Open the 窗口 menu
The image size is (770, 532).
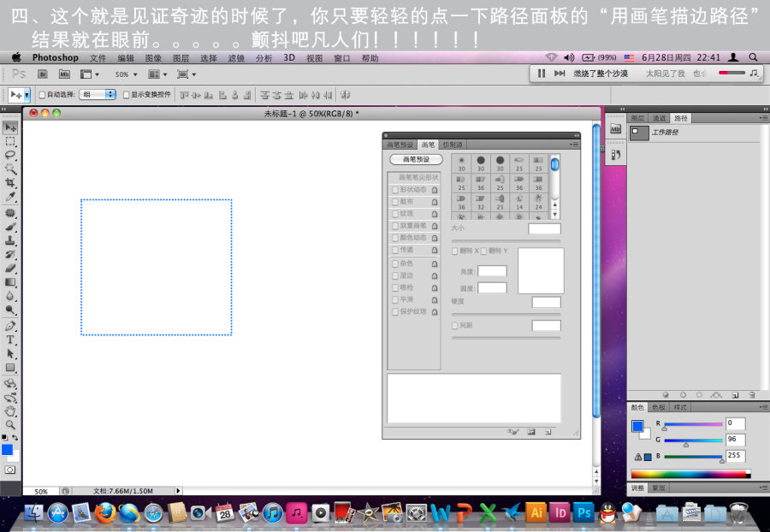(341, 58)
